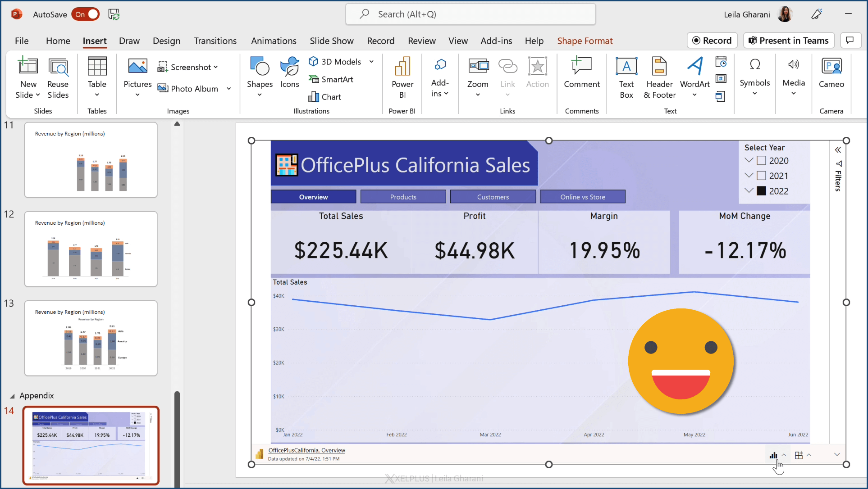Image resolution: width=868 pixels, height=489 pixels.
Task: Collapse the Appendix section in slide panel
Action: click(x=12, y=396)
